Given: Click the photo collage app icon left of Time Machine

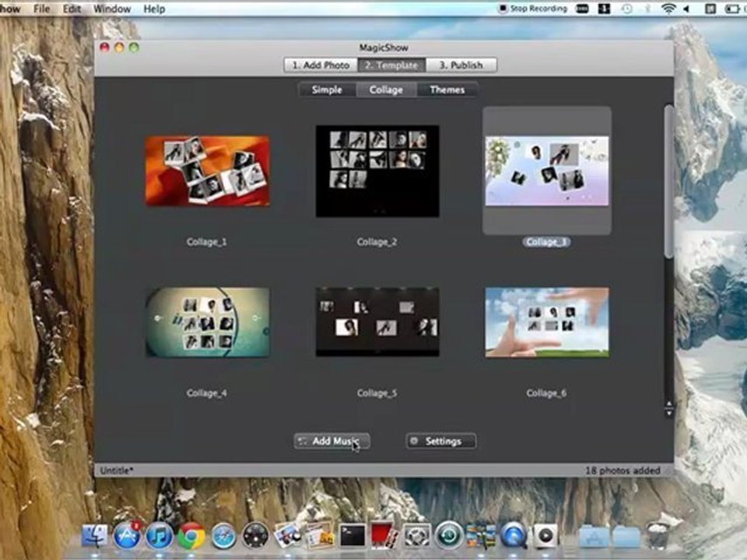Looking at the screenshot, I should pos(481,536).
